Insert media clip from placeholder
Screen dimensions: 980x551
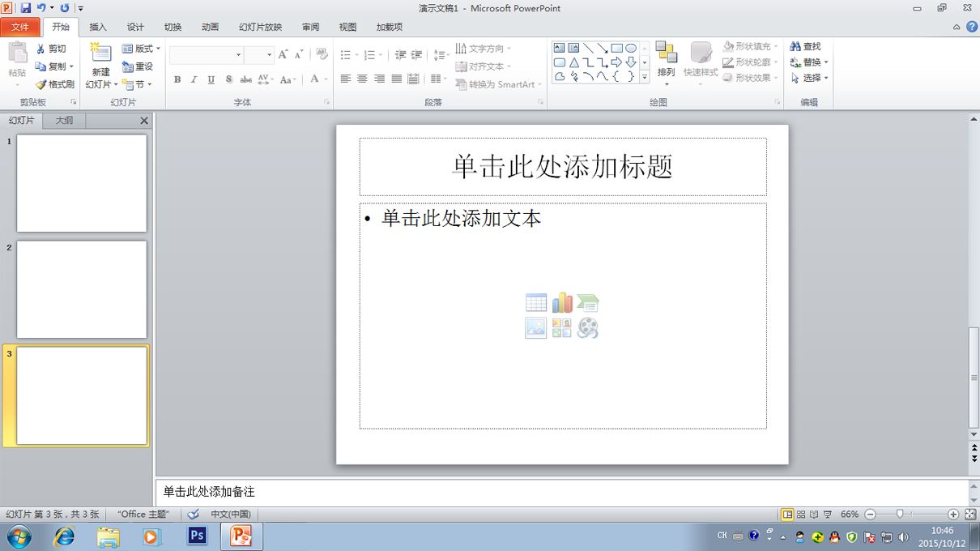point(588,328)
